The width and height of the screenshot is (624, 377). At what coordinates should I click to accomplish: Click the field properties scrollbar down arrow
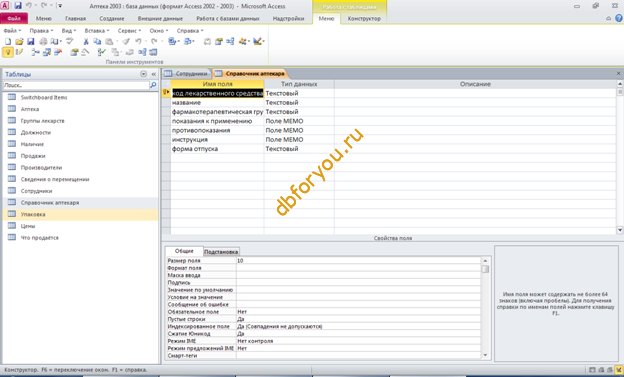[x=485, y=355]
